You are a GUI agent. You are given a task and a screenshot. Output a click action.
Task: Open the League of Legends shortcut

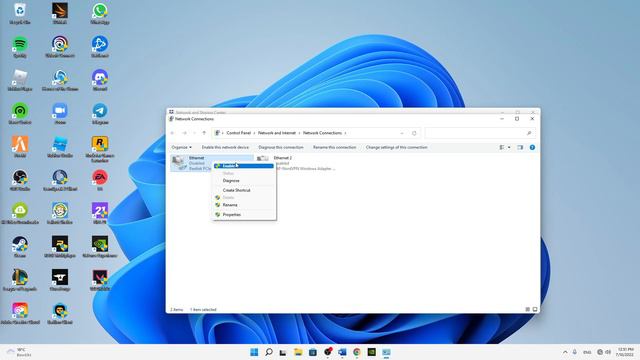click(x=20, y=280)
